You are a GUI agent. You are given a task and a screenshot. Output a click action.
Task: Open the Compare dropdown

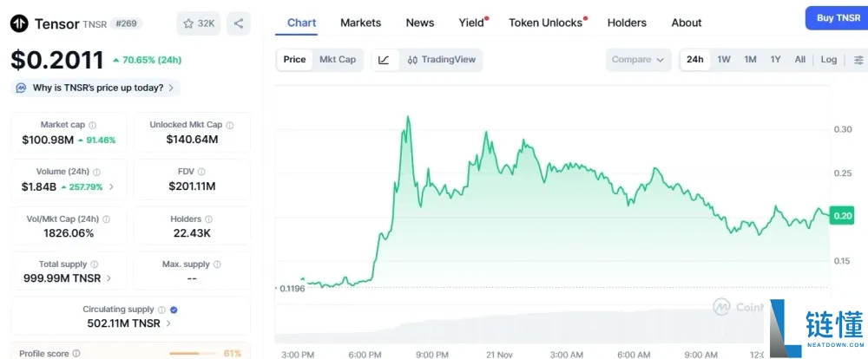pos(639,60)
